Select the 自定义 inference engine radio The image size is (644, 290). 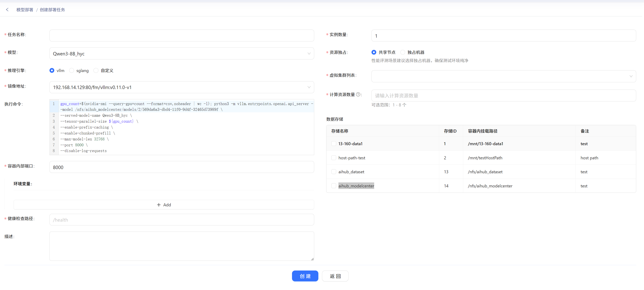click(96, 70)
